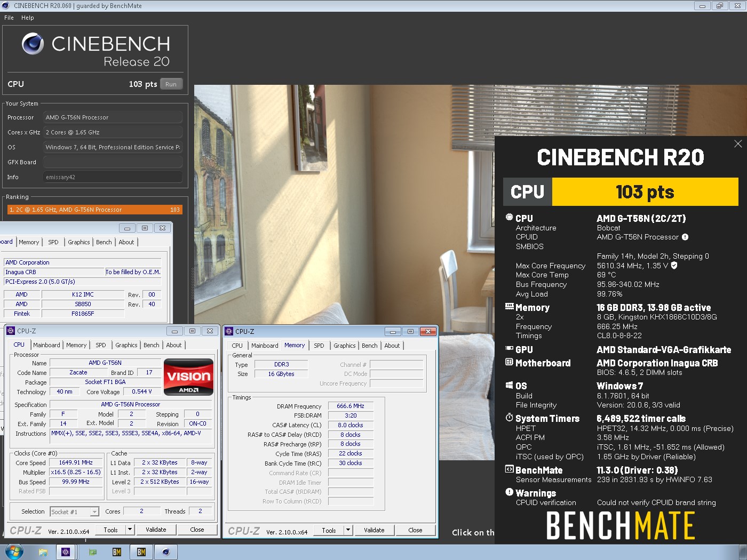The height and width of the screenshot is (560, 747).
Task: Open Bench tab in CPU-Z CPU window
Action: (152, 345)
